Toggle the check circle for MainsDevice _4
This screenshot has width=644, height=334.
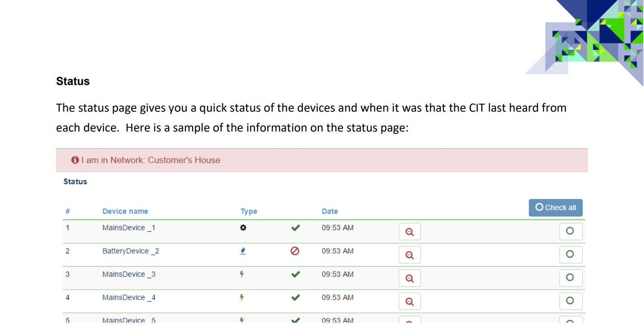point(570,301)
